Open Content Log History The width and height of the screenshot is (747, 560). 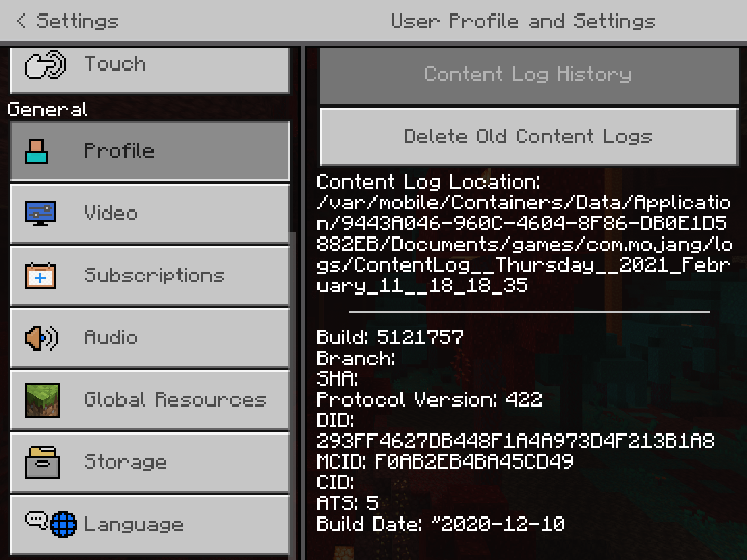[529, 75]
